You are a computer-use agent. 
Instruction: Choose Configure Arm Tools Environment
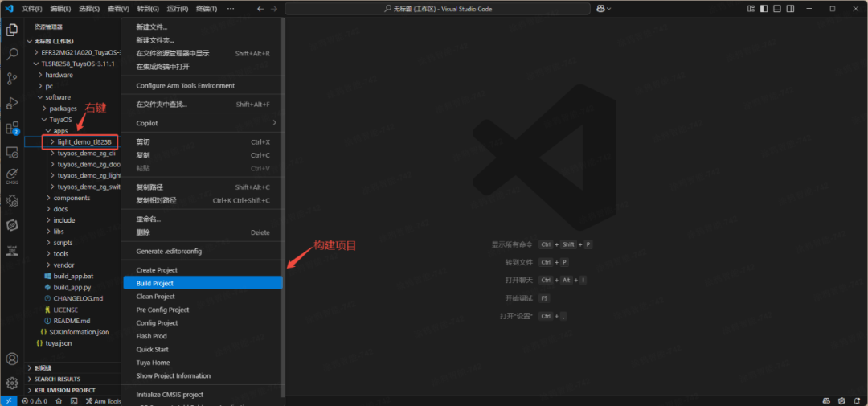pos(203,85)
